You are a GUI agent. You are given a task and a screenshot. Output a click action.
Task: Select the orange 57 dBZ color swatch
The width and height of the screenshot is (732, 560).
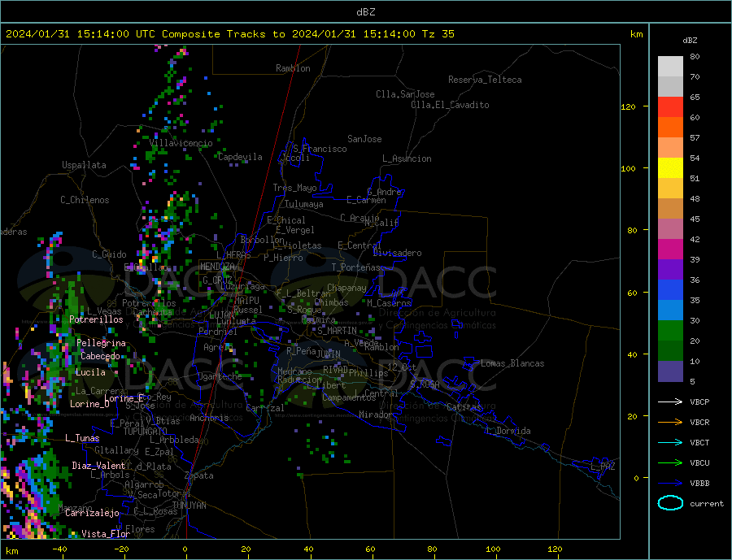(x=670, y=128)
